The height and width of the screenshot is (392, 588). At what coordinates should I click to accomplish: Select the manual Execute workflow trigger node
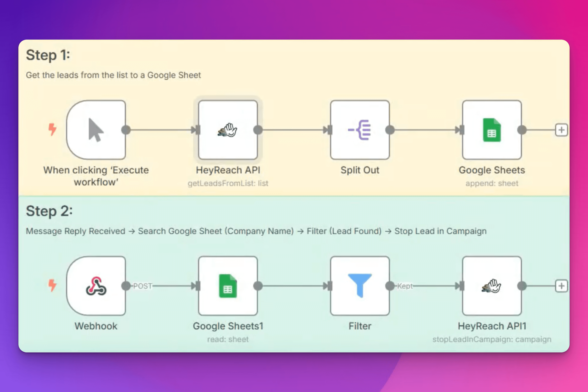96,130
